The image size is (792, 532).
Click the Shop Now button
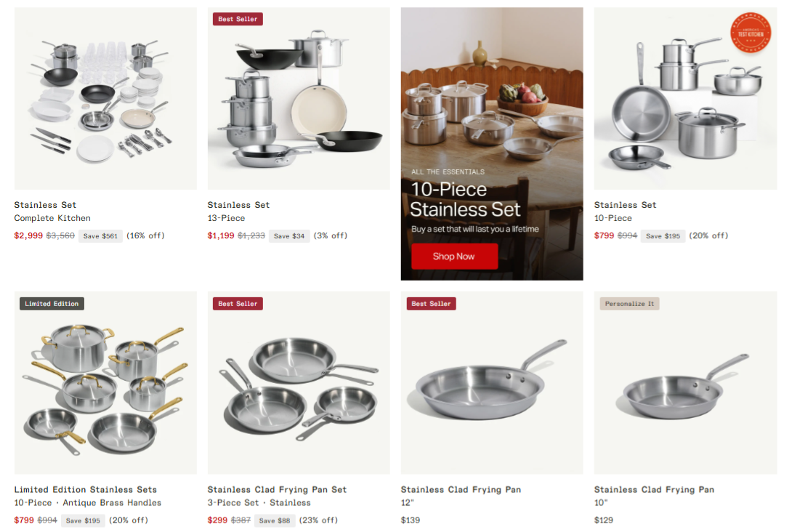click(454, 256)
